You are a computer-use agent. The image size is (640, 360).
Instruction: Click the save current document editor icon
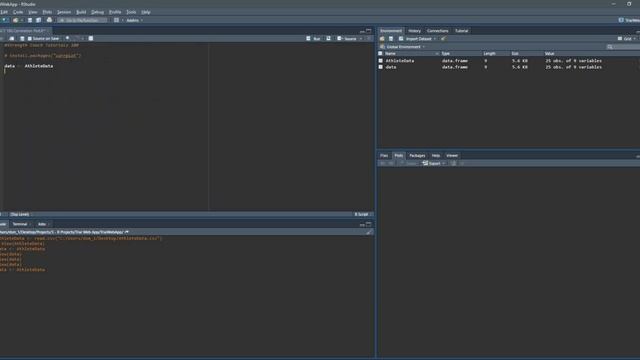click(22, 38)
